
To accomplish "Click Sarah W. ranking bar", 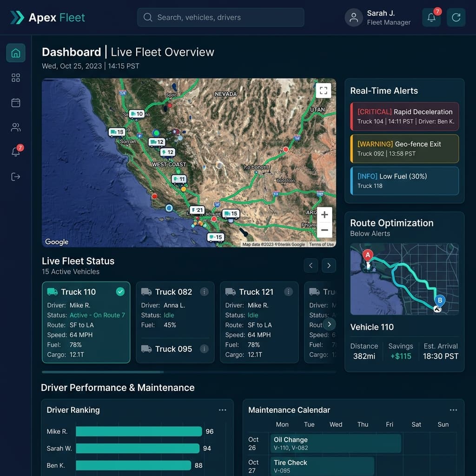I will click(138, 449).
